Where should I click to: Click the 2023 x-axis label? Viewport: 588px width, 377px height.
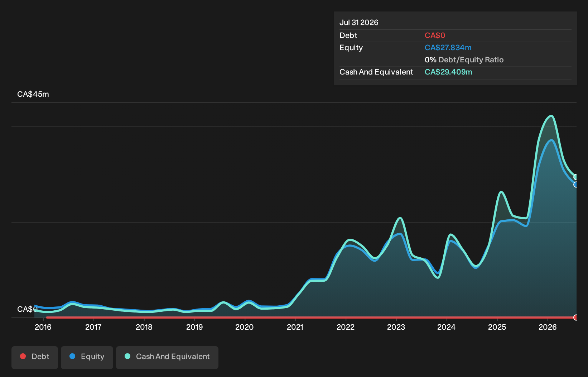(396, 327)
